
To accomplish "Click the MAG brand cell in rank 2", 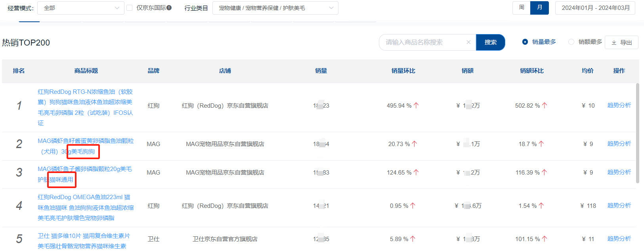I will [x=153, y=144].
